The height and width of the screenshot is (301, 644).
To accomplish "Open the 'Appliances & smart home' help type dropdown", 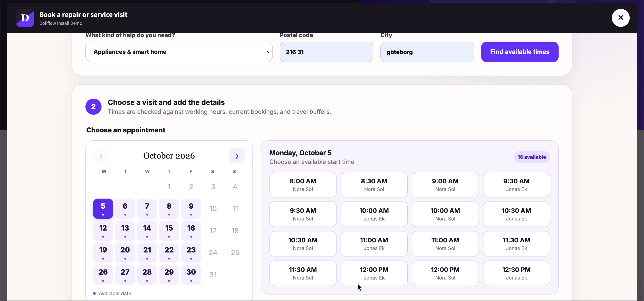I will [179, 52].
